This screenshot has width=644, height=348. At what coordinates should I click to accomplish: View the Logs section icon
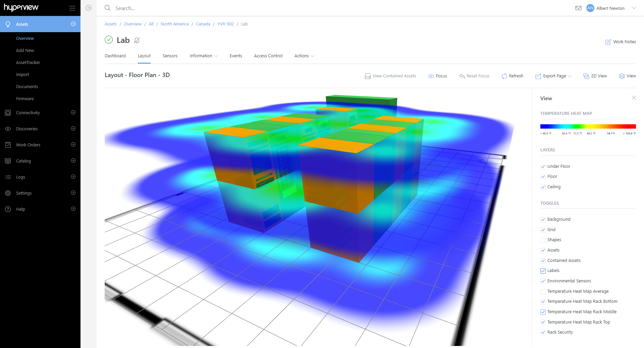[7, 177]
